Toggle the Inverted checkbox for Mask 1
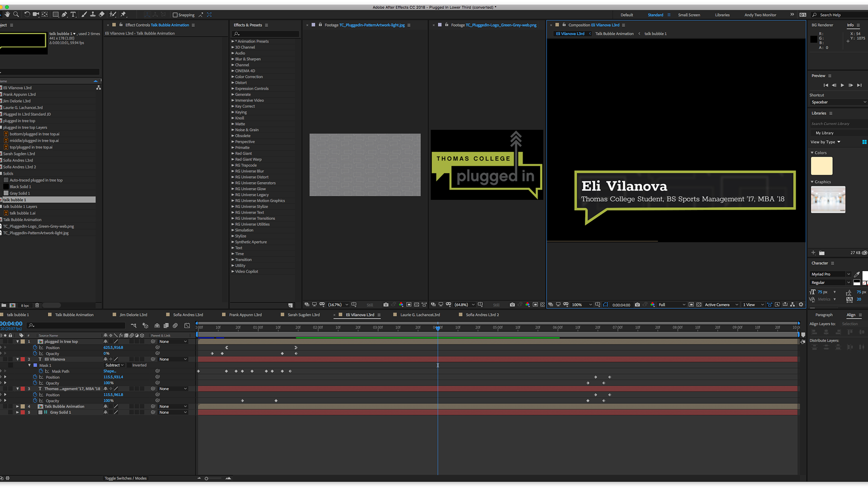Screen dimensions: 868x489 pos(130,365)
